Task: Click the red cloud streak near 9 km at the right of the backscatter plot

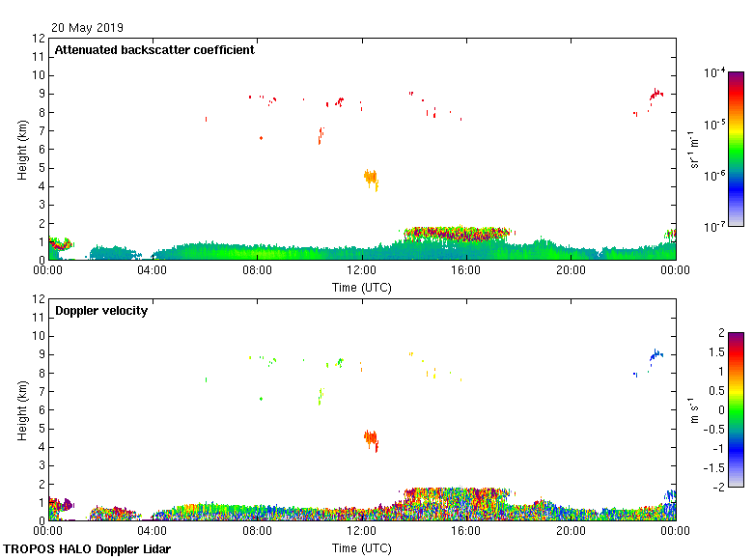Action: 656,95
